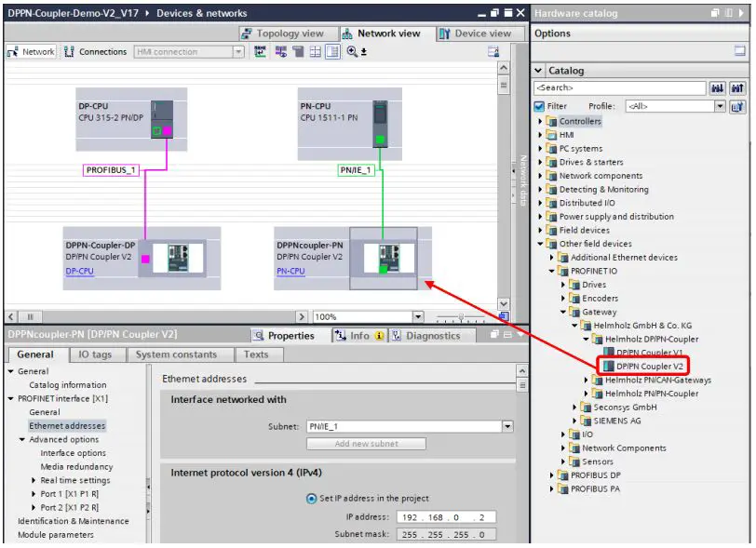
Task: Expand the PROFIBUS DP catalog folder
Action: tap(551, 475)
